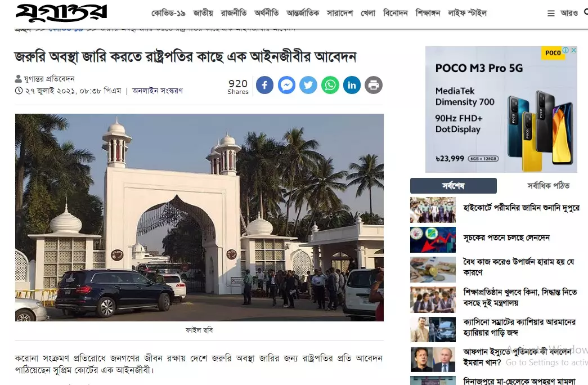Open অর্থনীতি menu section
Image resolution: width=588 pixels, height=385 pixels.
point(267,13)
